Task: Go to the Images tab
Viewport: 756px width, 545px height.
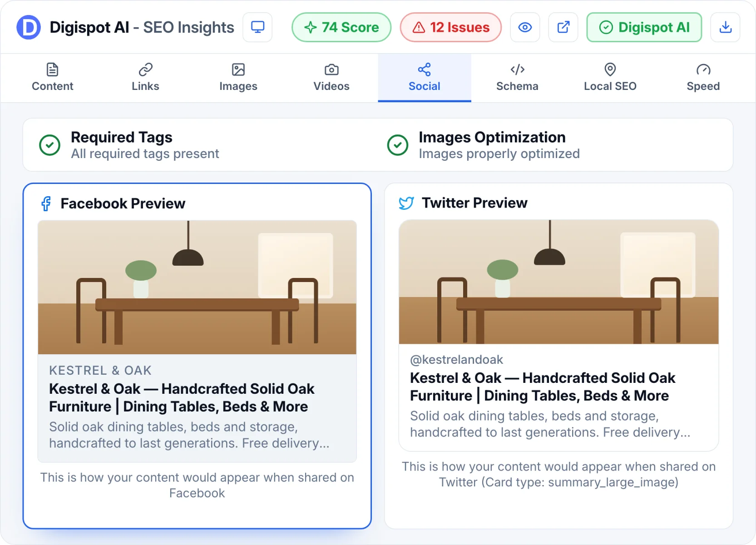Action: click(238, 78)
